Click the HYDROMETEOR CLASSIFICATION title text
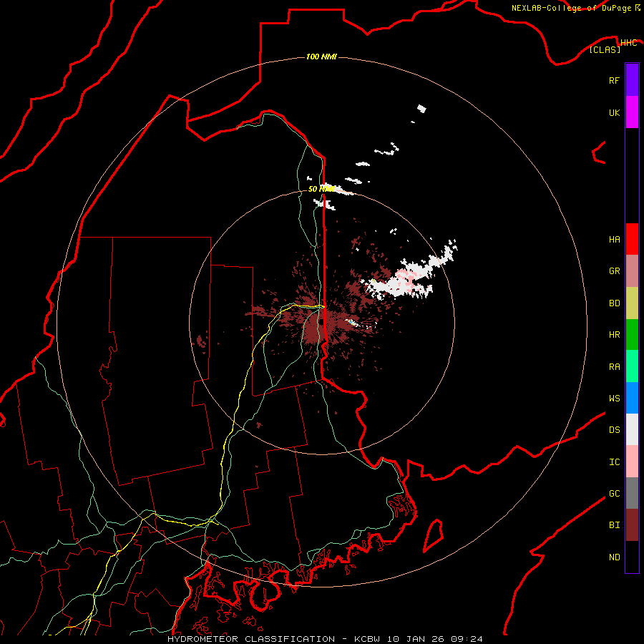Screen dimensions: 644x644 pos(251,639)
